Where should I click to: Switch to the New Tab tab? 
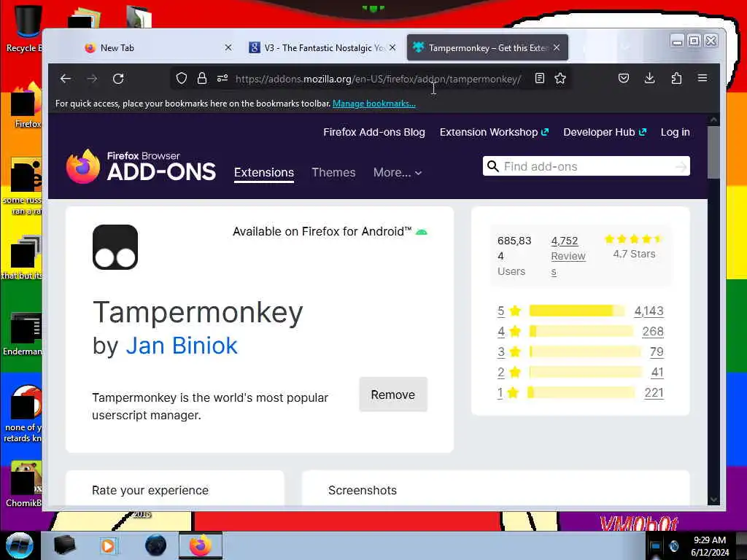pyautogui.click(x=158, y=47)
